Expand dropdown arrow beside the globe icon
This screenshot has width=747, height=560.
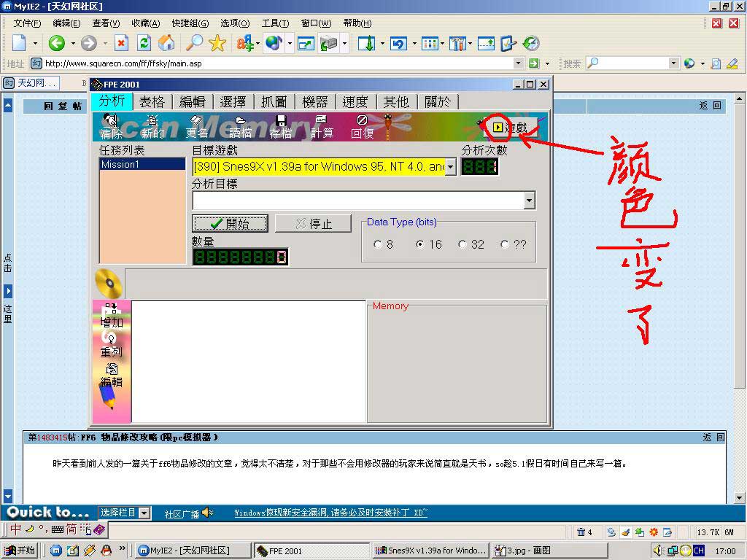coord(289,43)
